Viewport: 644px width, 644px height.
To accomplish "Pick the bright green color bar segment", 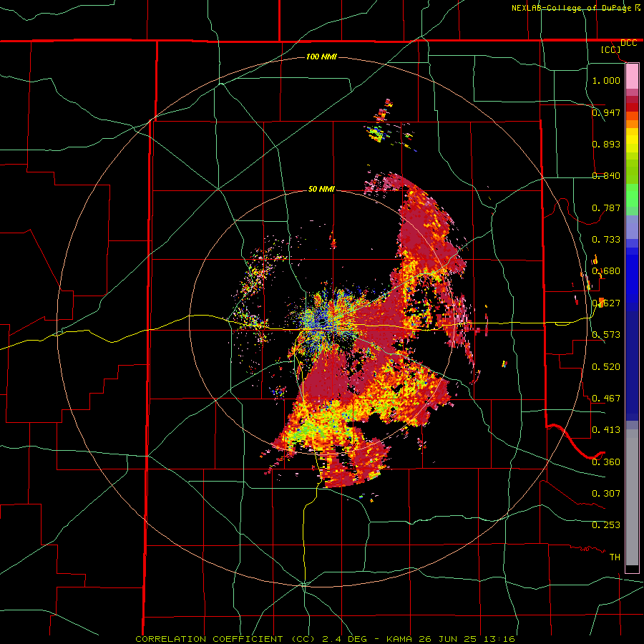I will [x=632, y=195].
